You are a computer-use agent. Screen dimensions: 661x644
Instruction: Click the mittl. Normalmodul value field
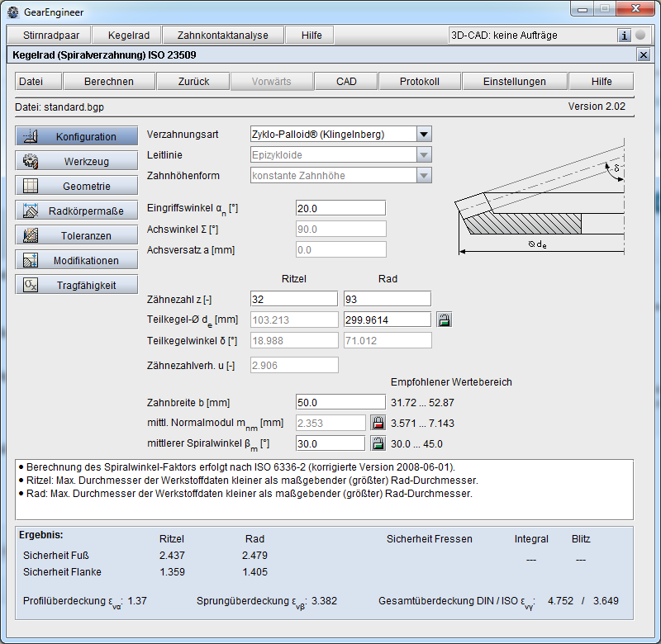point(330,423)
